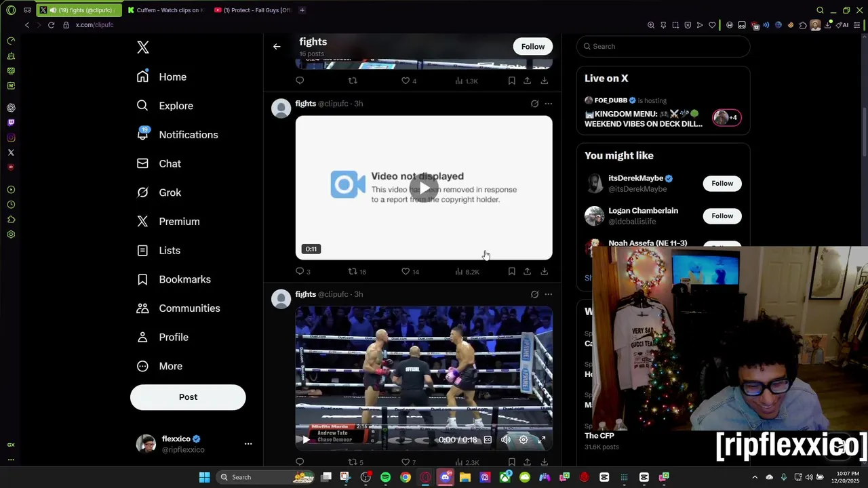Open Opera AI assistant button
This screenshot has height=488, width=868.
pyautogui.click(x=843, y=25)
